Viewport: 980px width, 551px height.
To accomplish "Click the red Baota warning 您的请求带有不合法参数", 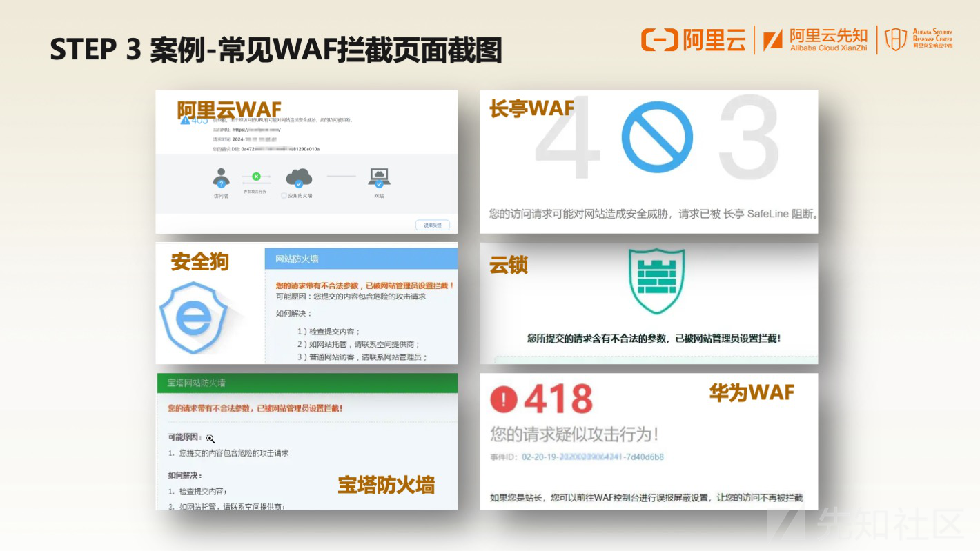I will click(x=255, y=408).
